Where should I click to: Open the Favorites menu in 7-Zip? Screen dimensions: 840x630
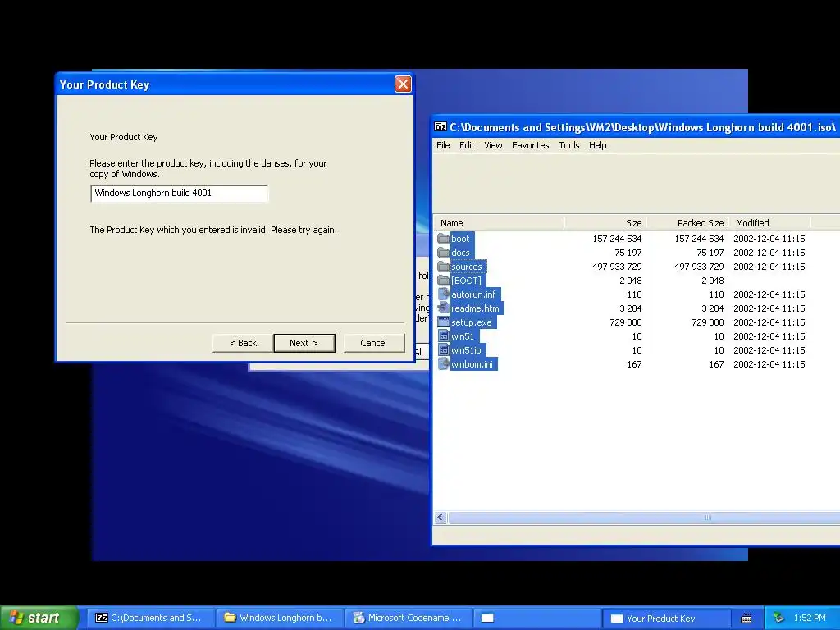(531, 145)
